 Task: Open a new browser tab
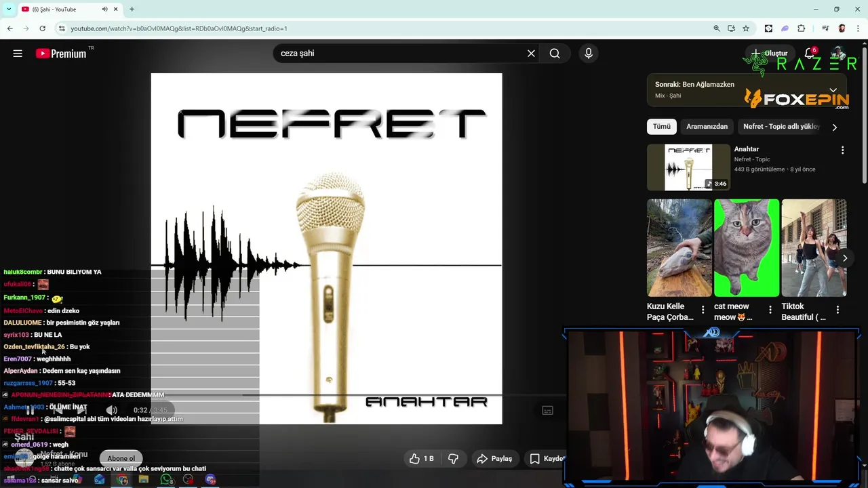click(132, 9)
